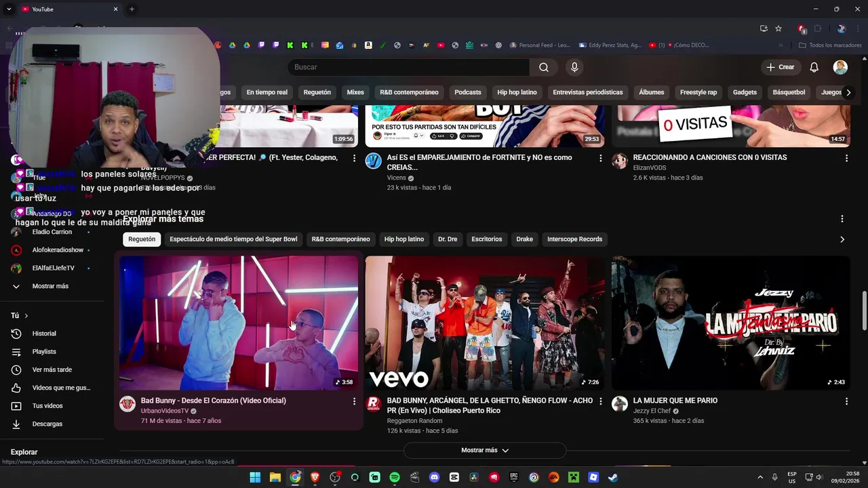Select Reguetón chip in Explorar section
This screenshot has height=488, width=868.
coord(142,239)
